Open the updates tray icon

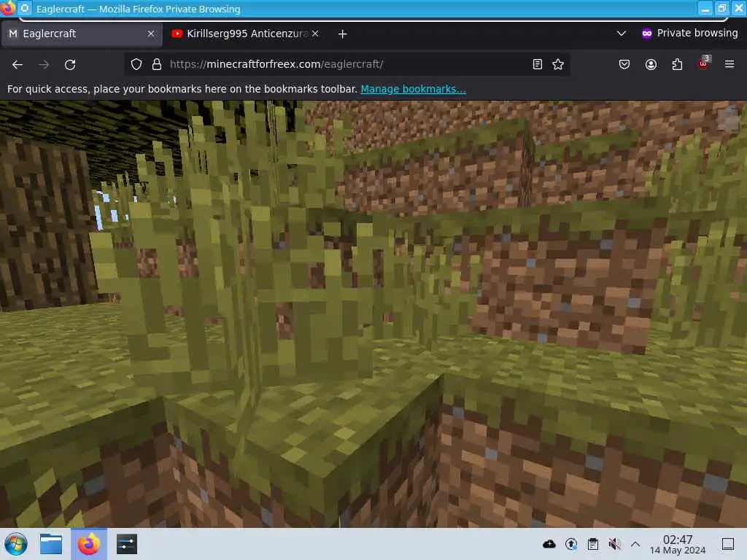point(570,544)
